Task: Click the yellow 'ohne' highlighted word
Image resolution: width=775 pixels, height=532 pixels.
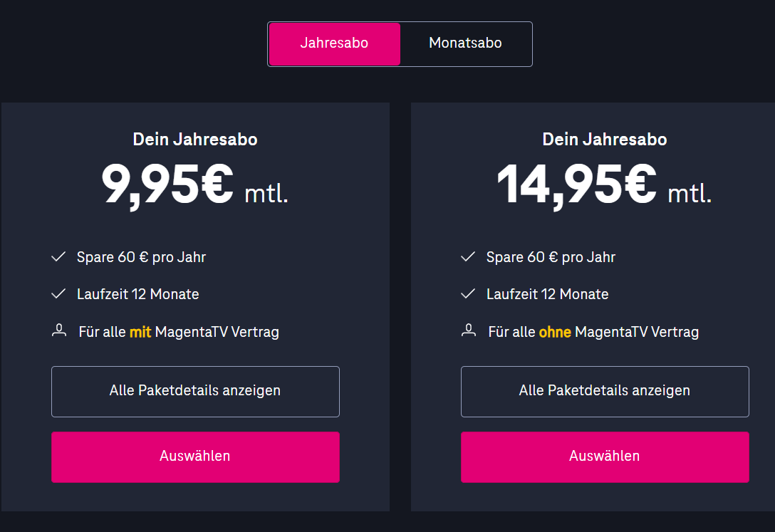Action: pyautogui.click(x=555, y=332)
